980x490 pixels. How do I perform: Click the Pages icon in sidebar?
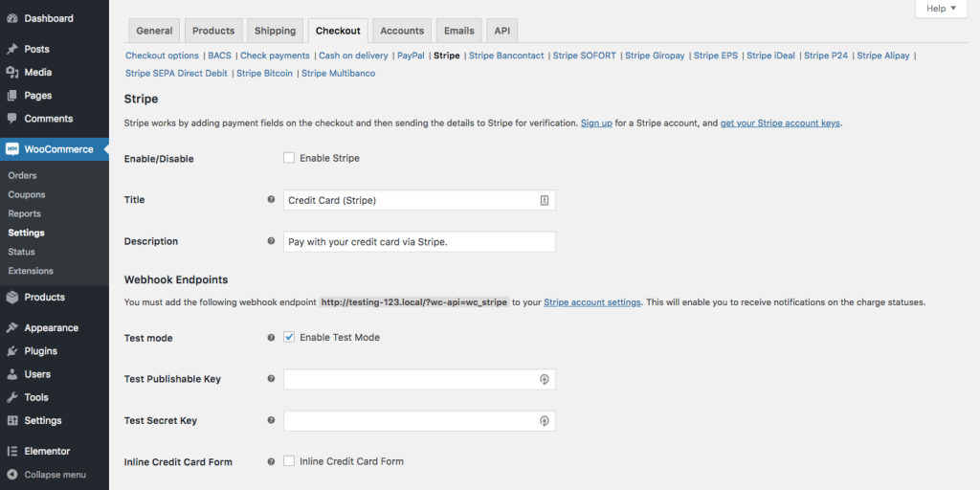point(11,96)
